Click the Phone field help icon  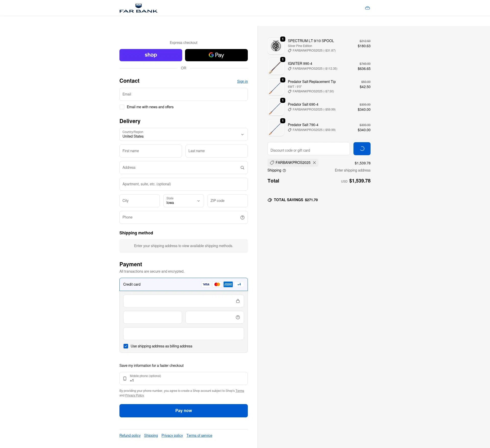(242, 217)
